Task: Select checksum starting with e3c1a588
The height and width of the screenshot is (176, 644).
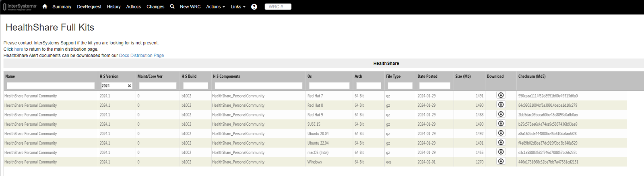Action: [x=548, y=152]
